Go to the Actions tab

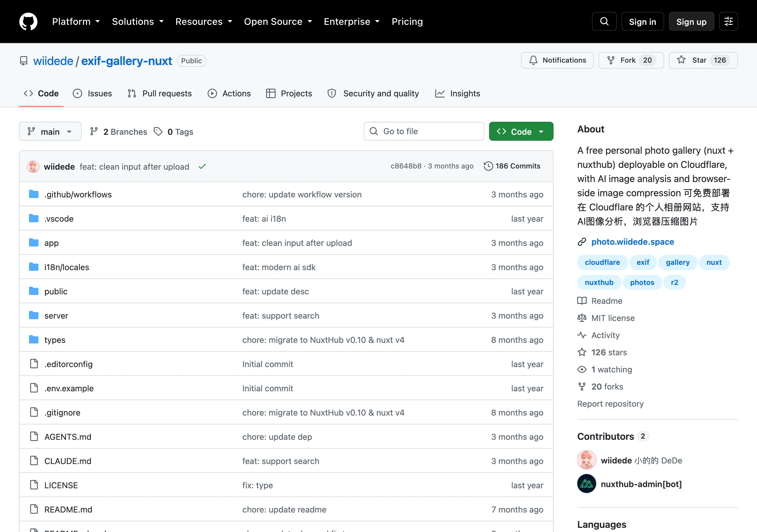(229, 94)
